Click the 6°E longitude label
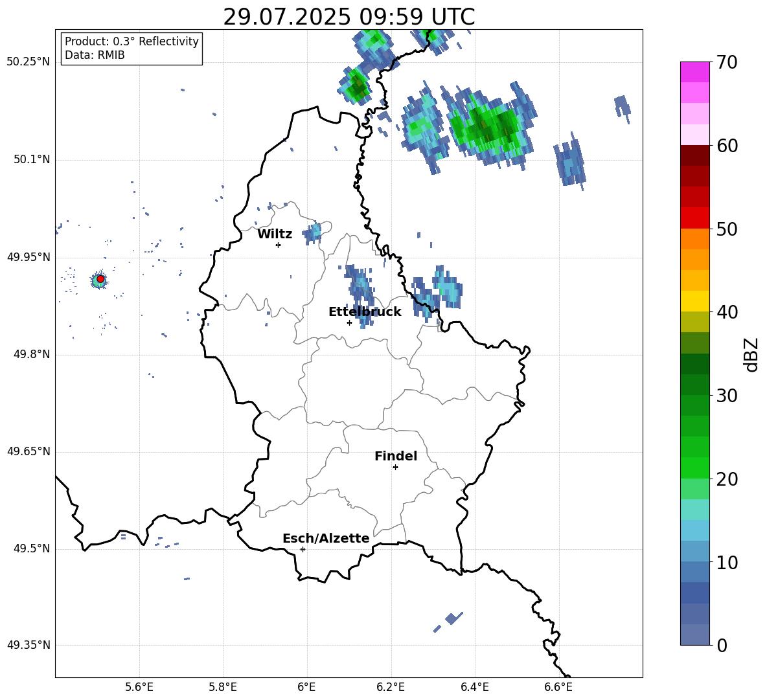Screen dimensions: 767x700 tap(306, 687)
